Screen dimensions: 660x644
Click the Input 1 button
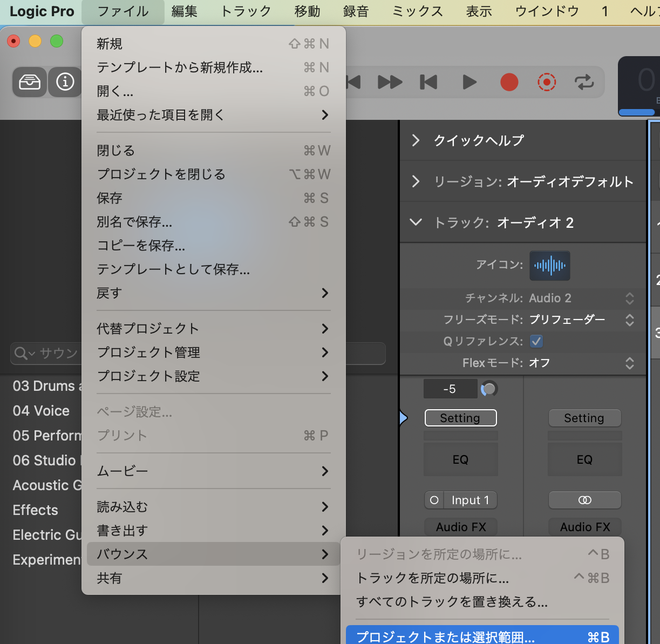click(x=470, y=500)
